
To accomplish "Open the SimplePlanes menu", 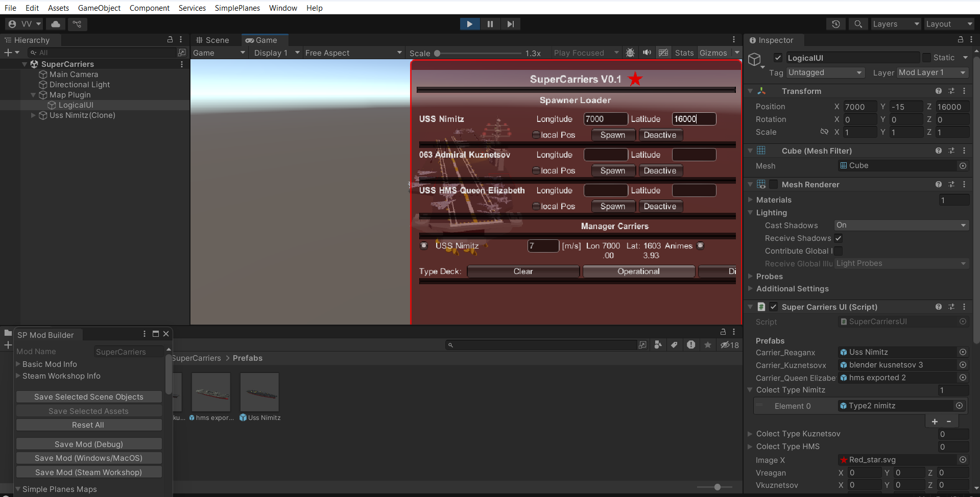I will tap(237, 8).
